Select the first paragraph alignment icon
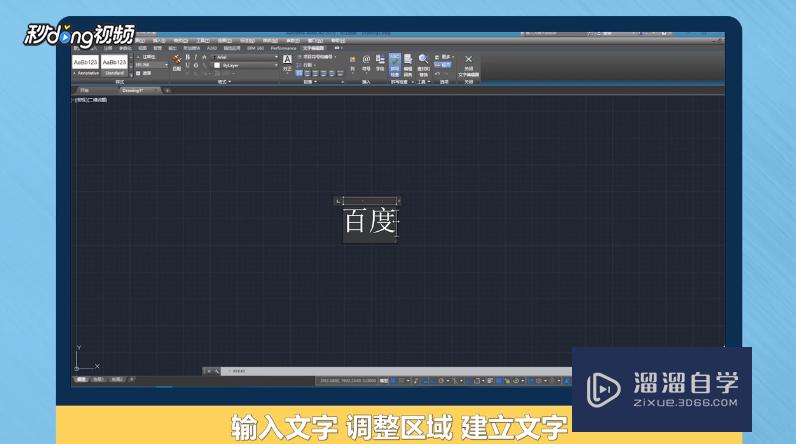796x444 pixels. (x=299, y=73)
